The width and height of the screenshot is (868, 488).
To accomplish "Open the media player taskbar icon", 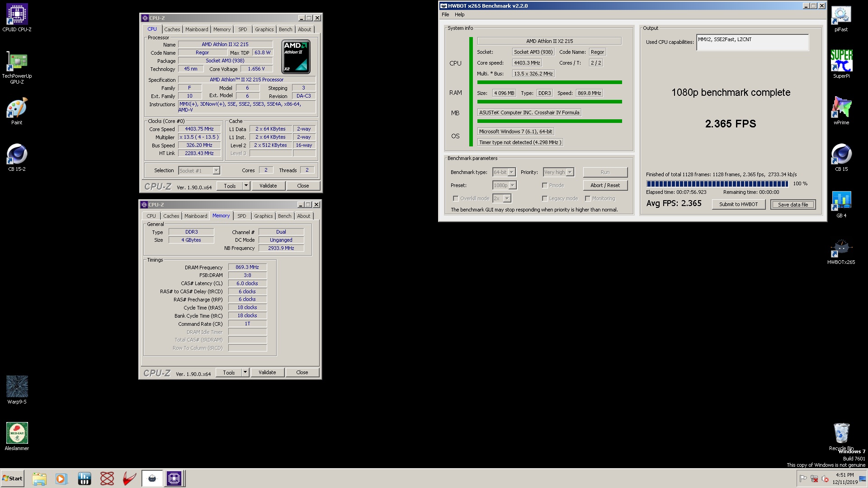I will pos(61,479).
